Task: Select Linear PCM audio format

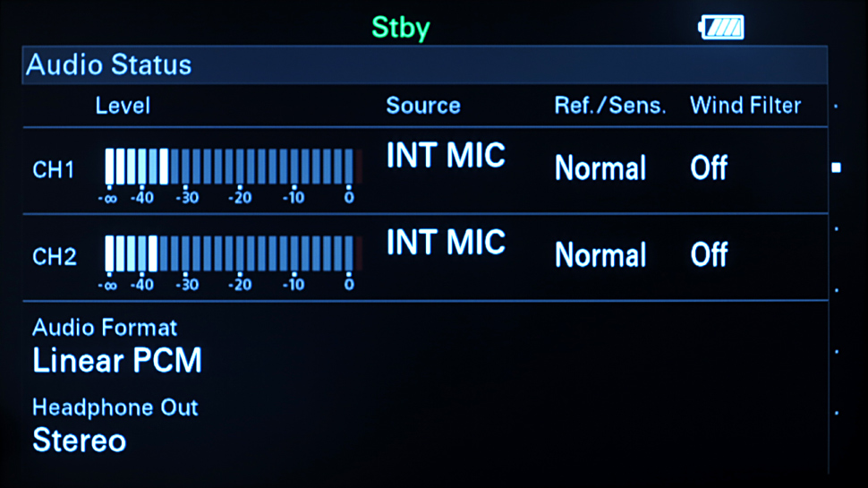Action: [x=117, y=361]
